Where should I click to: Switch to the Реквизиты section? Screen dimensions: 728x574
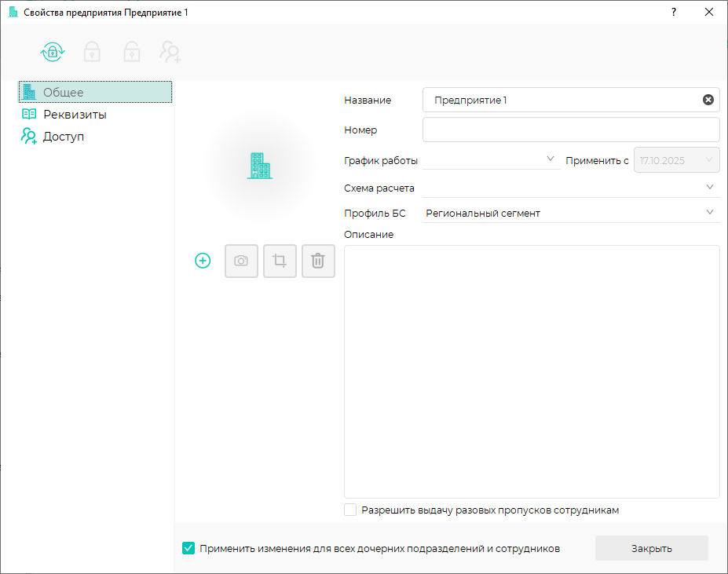point(75,115)
